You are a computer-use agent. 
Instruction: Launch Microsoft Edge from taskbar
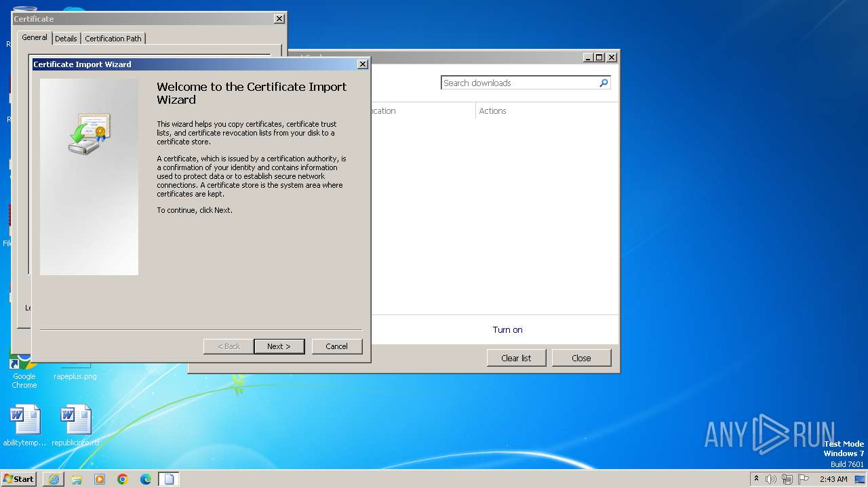point(146,479)
